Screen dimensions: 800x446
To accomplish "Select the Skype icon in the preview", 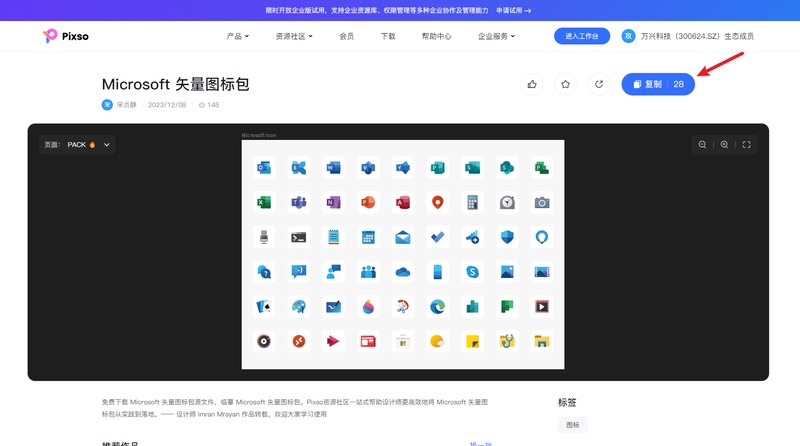I will pos(472,272).
